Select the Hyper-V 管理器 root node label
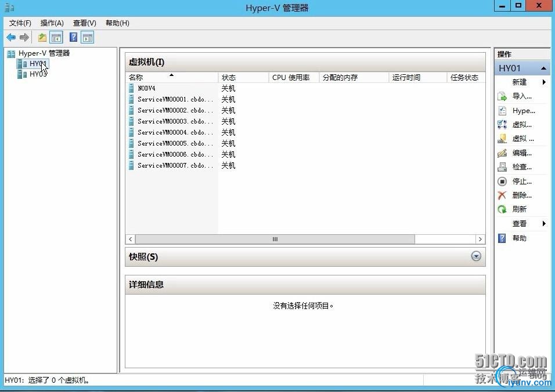The height and width of the screenshot is (392, 555). click(44, 53)
